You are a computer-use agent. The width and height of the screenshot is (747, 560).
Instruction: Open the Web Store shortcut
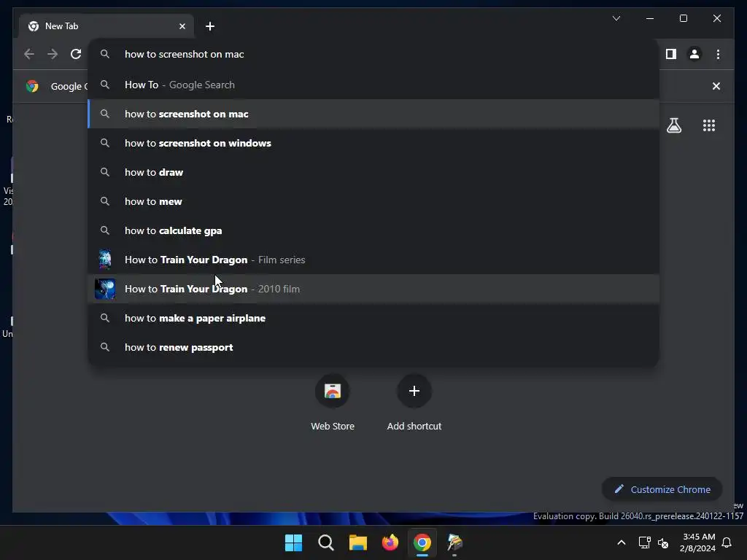(333, 402)
